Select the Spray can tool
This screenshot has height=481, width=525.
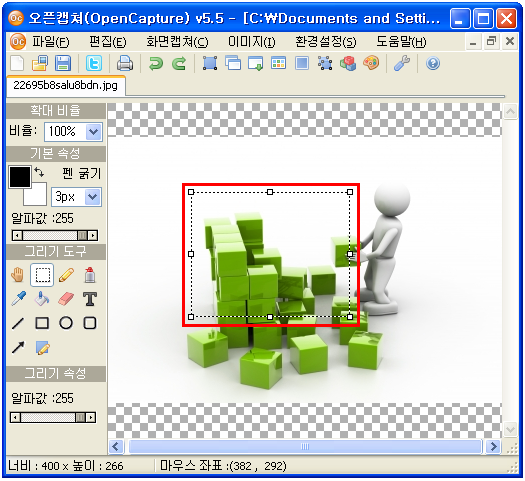point(90,275)
